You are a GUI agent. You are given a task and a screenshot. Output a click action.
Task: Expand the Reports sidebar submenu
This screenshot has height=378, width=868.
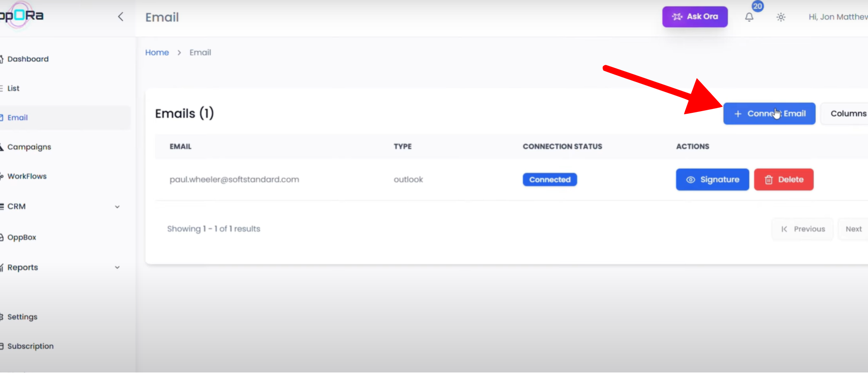[117, 268]
